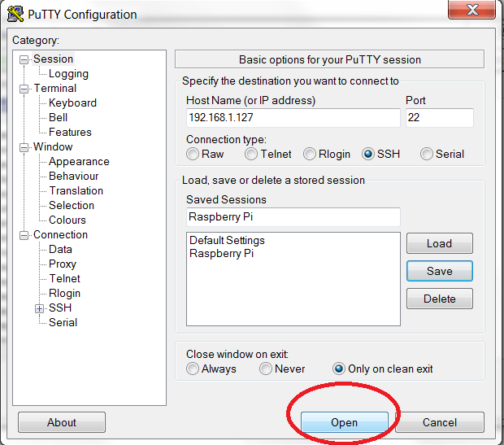The image size is (504, 445).
Task: Open the Colours settings panel
Action: [67, 220]
